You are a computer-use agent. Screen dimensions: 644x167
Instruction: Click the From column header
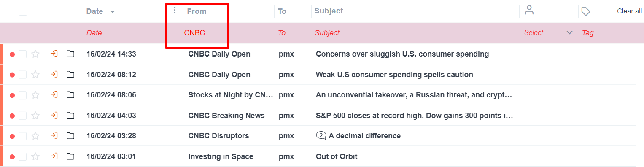[x=197, y=11]
